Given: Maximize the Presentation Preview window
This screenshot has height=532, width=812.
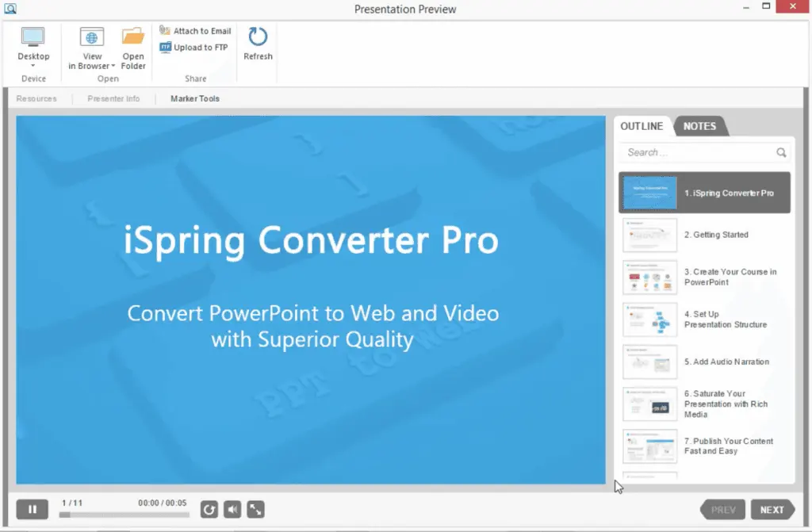Looking at the screenshot, I should [x=767, y=6].
